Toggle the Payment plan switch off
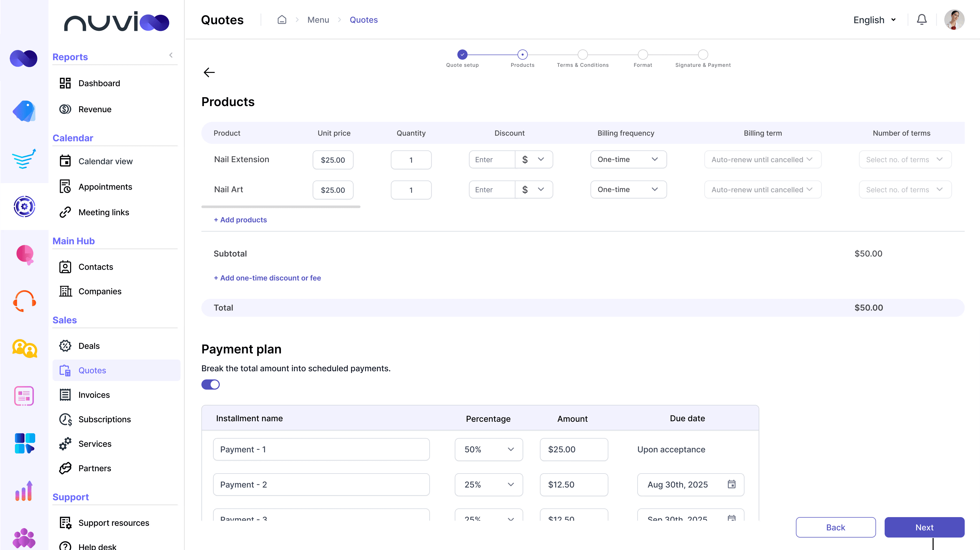This screenshot has width=980, height=550. coord(210,385)
